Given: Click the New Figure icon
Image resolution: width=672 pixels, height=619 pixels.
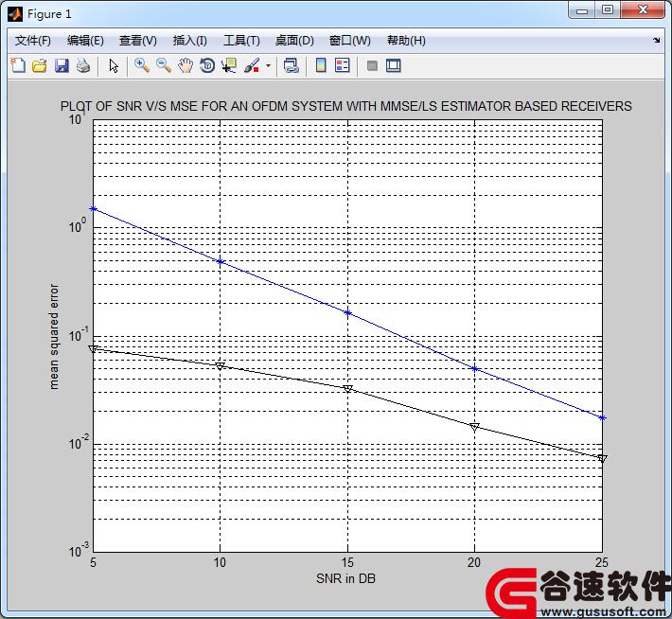Looking at the screenshot, I should click(x=18, y=65).
